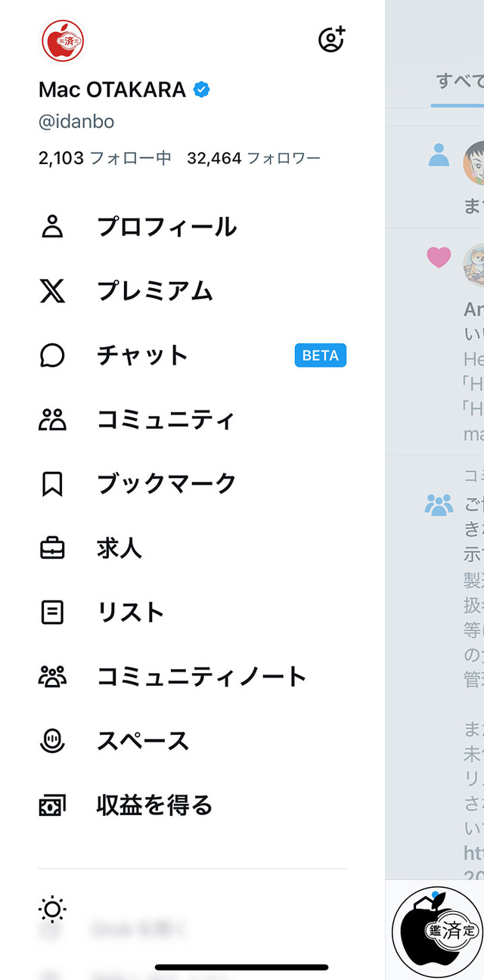Viewport: 484px width, 980px height.
Task: Tap the home indicator bar at bottom
Action: pyautogui.click(x=242, y=967)
